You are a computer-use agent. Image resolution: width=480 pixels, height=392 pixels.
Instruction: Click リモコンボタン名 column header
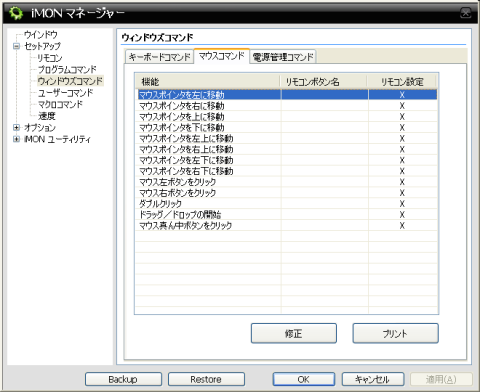click(323, 82)
